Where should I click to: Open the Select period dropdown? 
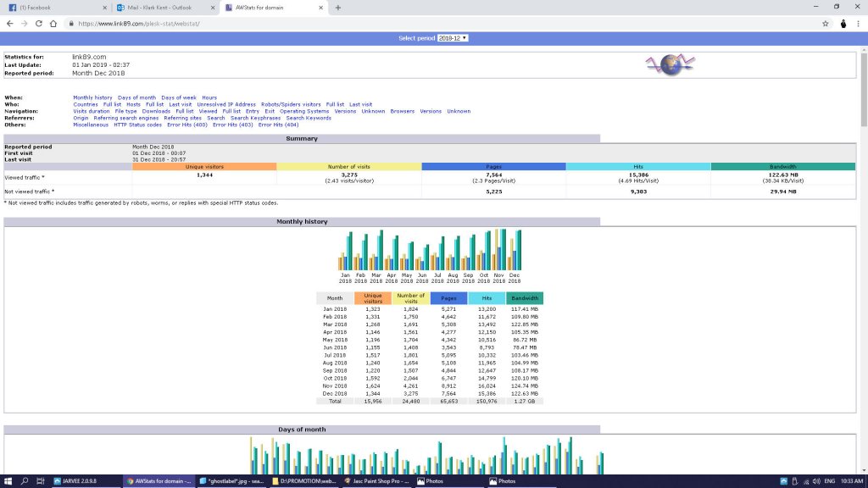pos(453,38)
